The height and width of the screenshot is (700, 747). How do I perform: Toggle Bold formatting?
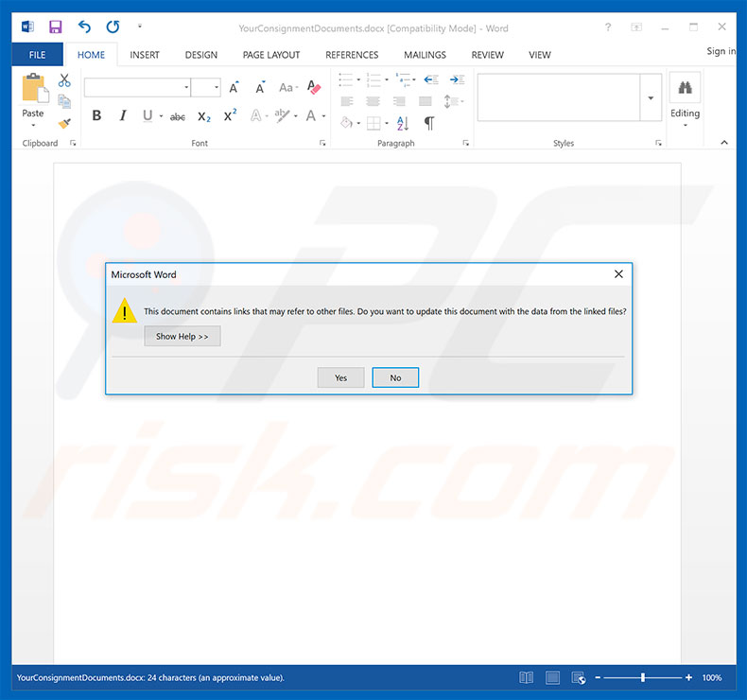pos(96,115)
